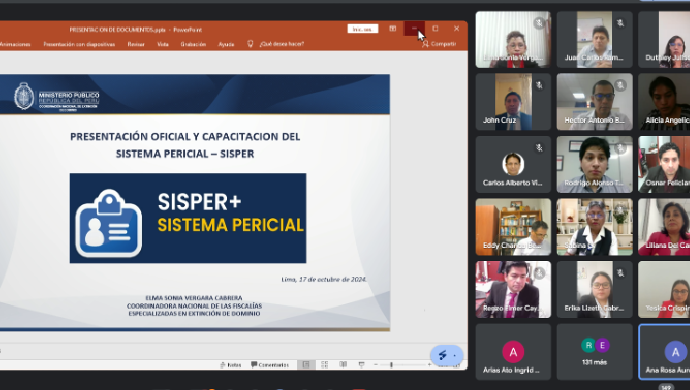Viewport: 690px width, 390px height.
Task: Open the Ayuda ribbon tab
Action: [226, 44]
